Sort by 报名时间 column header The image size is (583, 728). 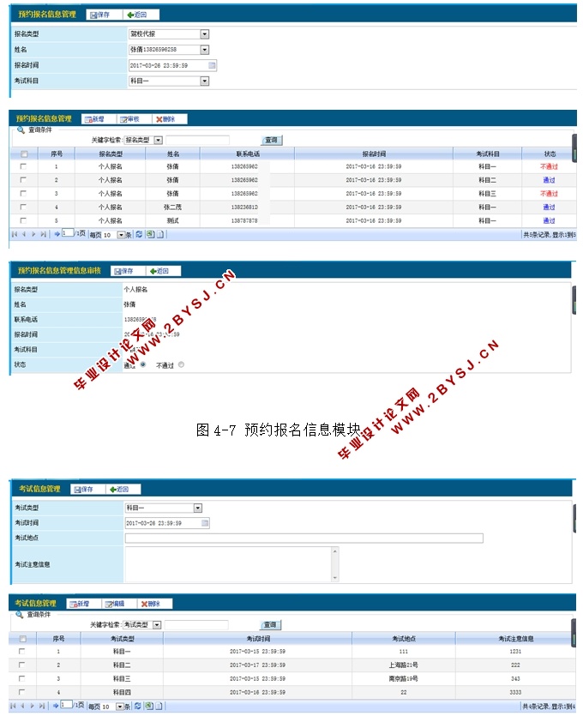pos(374,153)
